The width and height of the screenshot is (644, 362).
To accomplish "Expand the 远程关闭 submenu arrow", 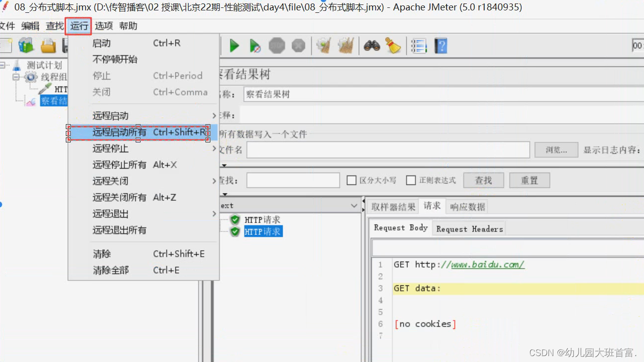I will click(214, 181).
